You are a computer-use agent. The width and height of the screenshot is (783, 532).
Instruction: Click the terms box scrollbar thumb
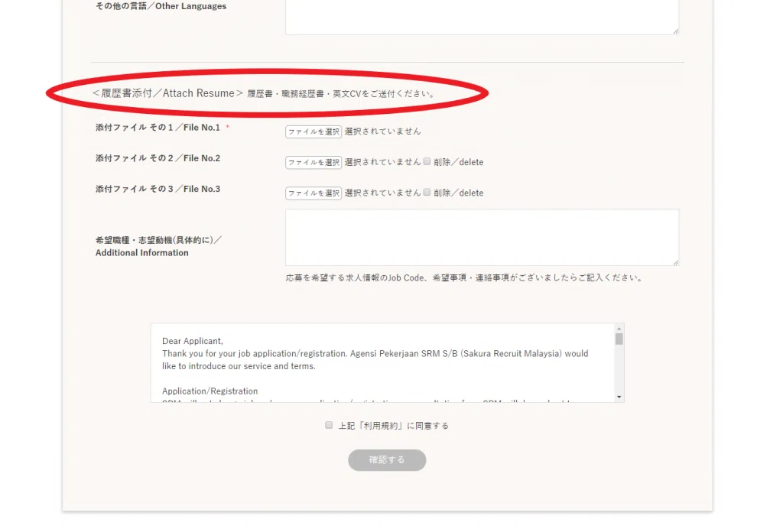point(619,339)
